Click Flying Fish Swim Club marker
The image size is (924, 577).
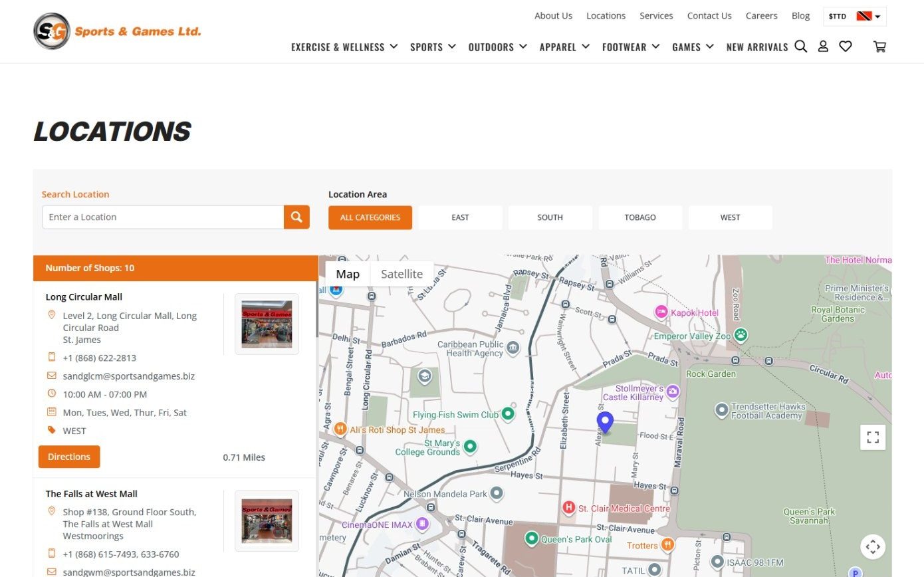click(508, 414)
